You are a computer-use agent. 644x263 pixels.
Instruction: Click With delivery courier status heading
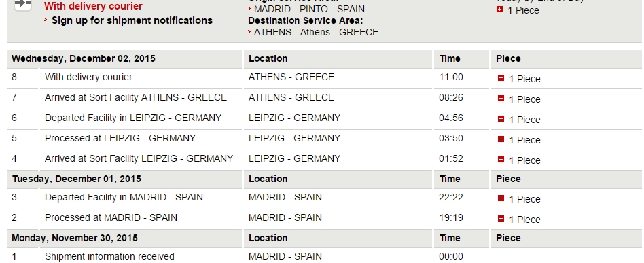(93, 6)
